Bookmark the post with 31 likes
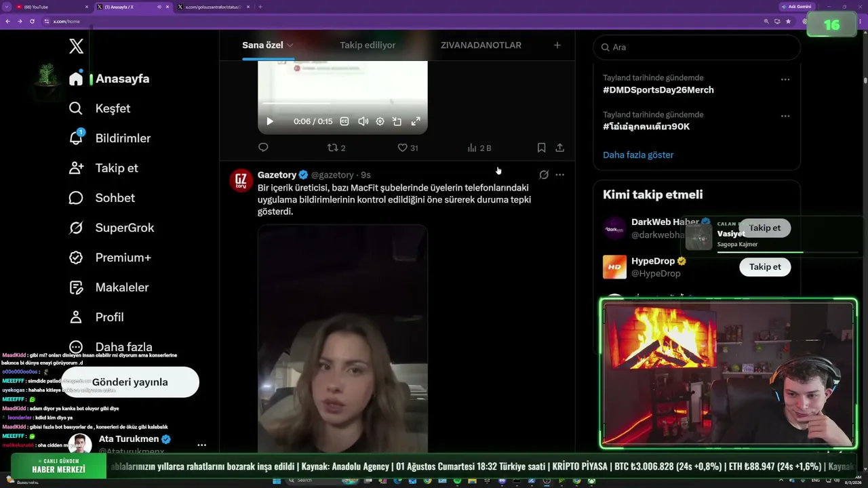Viewport: 868px width, 488px height. click(x=541, y=148)
